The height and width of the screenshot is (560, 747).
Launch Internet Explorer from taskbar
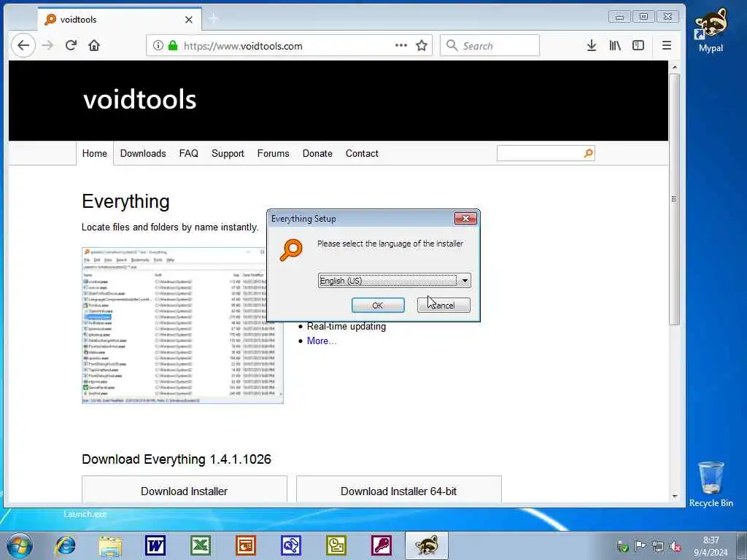(65, 545)
